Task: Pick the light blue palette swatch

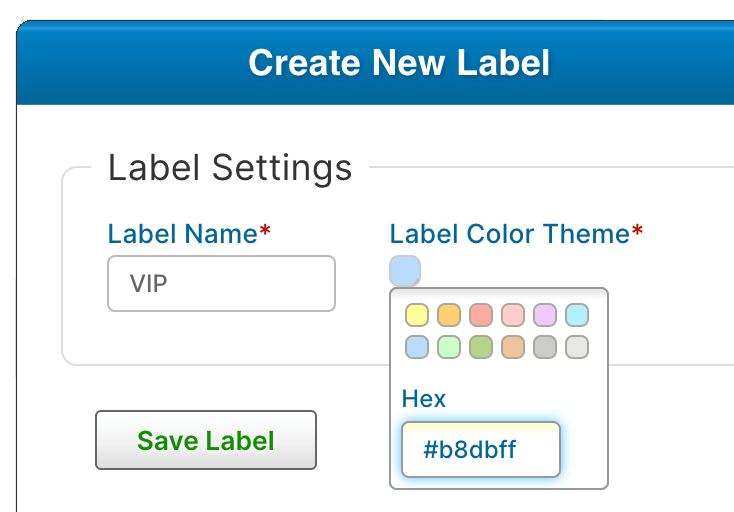Action: (x=417, y=348)
